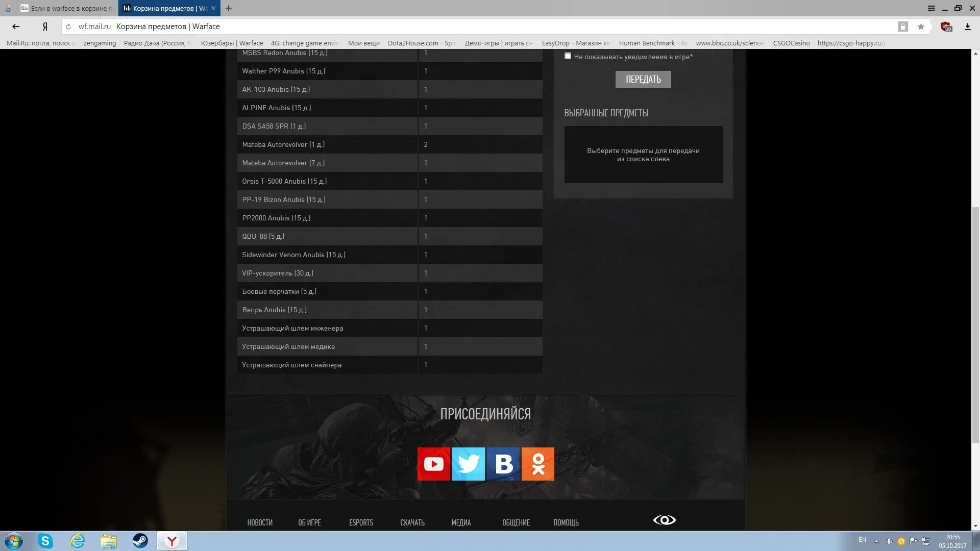Enable 'Не показывать уведомления в игре' checkbox

568,56
